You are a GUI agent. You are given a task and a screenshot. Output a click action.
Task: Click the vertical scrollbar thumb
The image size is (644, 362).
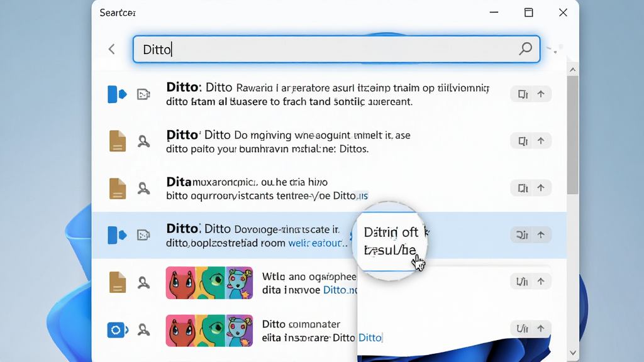click(x=572, y=136)
